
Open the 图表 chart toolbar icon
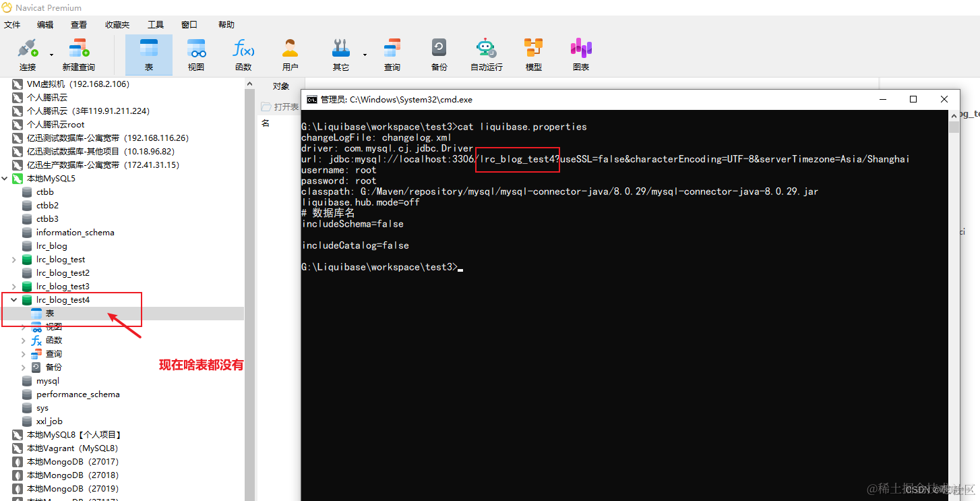[x=581, y=54]
